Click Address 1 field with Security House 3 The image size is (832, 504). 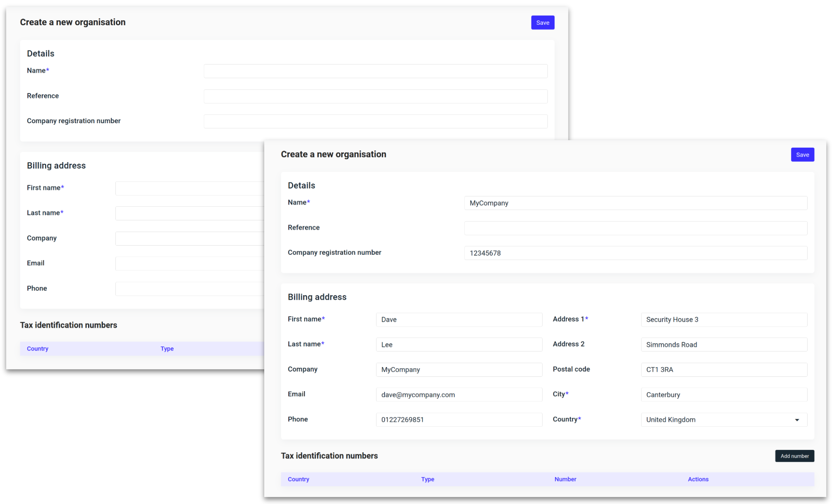pyautogui.click(x=724, y=320)
